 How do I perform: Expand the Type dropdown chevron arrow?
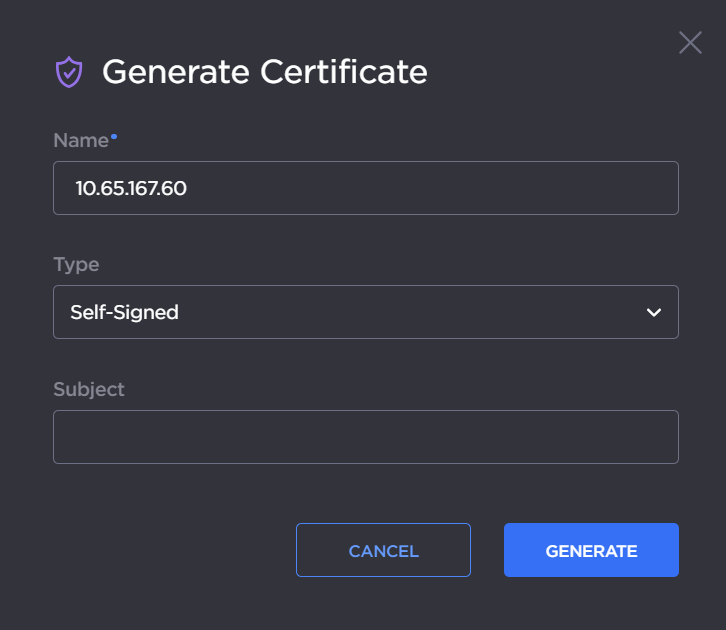pos(654,312)
